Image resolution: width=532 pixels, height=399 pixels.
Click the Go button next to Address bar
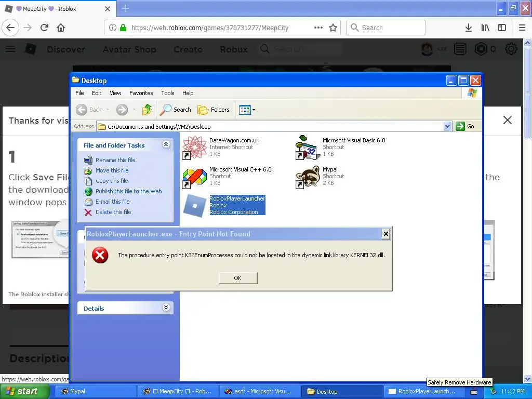465,126
